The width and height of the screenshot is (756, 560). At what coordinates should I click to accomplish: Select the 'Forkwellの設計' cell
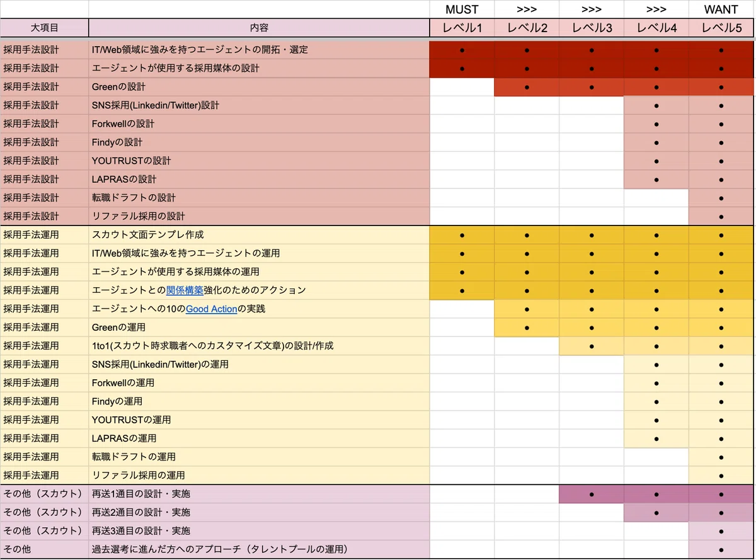[x=259, y=123]
